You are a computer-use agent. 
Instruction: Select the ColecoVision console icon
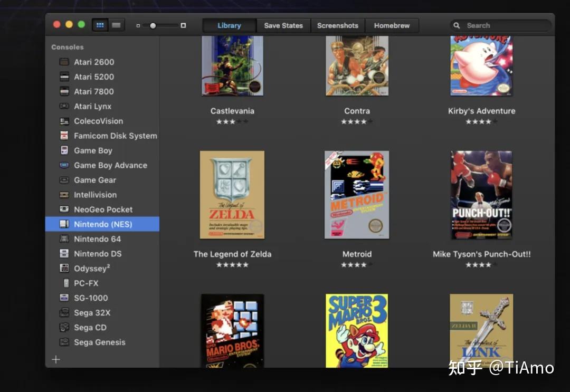64,121
